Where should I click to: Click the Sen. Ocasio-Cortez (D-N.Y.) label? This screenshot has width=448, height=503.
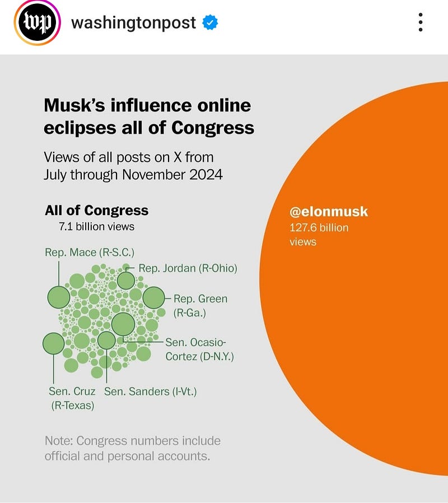click(199, 349)
